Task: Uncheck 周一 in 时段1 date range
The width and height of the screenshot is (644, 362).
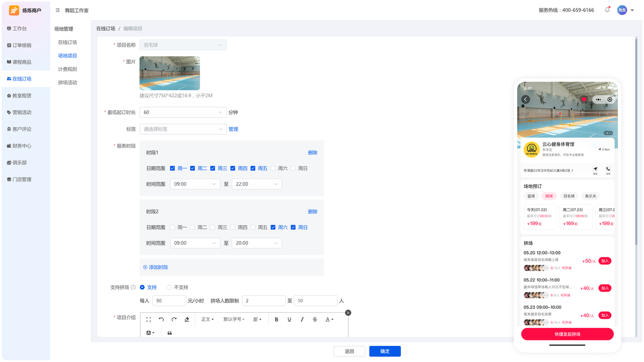Action: 173,168
